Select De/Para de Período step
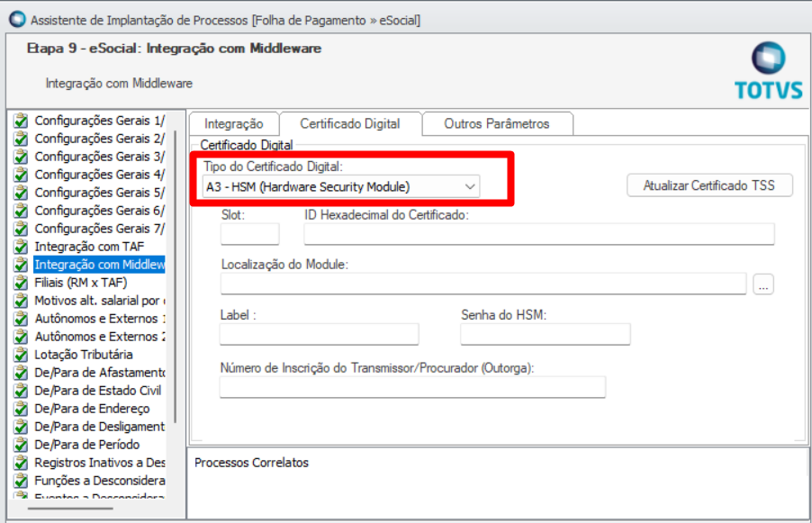Screen dimensions: 812x523 pos(87,445)
